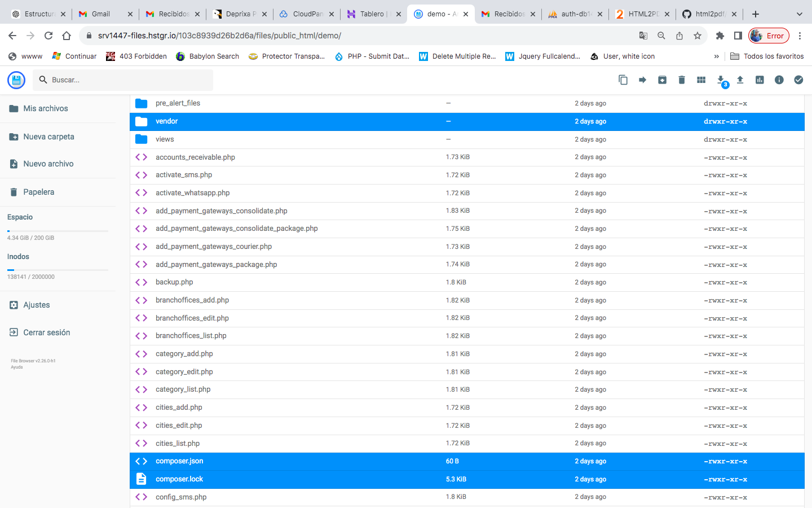Click Cerrar sesión to log out

pyautogui.click(x=46, y=332)
